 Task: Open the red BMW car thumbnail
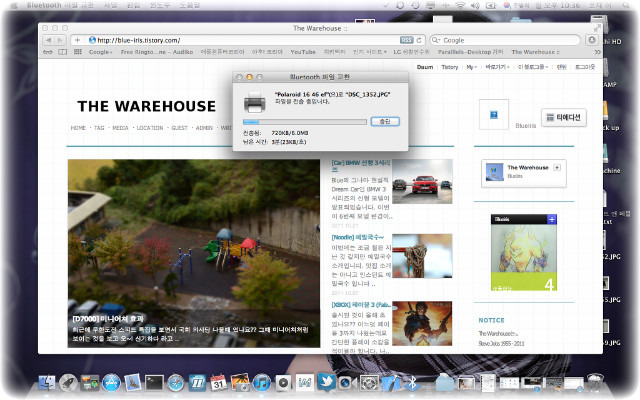(x=422, y=182)
